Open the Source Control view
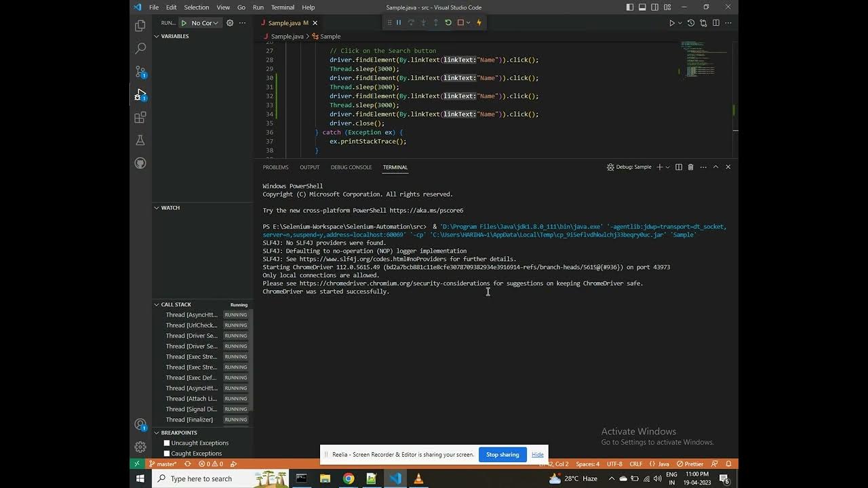868x488 pixels. pos(140,71)
